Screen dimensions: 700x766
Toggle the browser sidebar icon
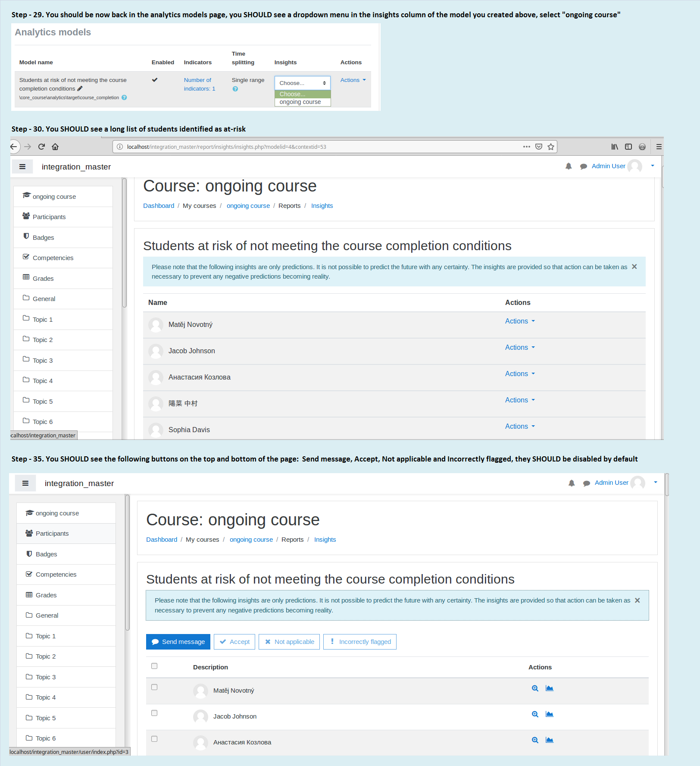point(628,147)
